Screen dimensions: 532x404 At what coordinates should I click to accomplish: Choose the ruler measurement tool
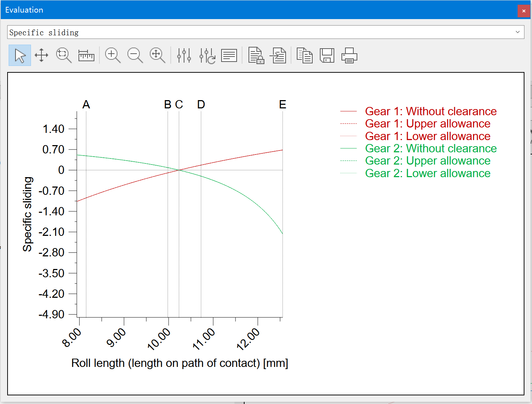[x=86, y=55]
